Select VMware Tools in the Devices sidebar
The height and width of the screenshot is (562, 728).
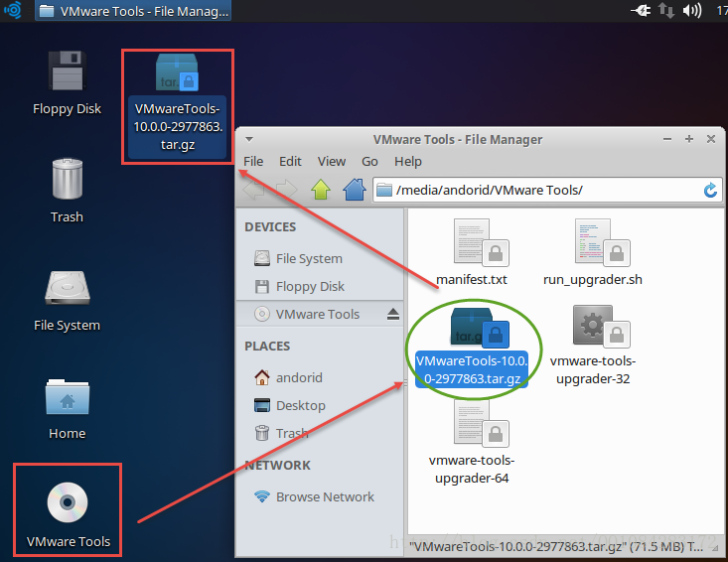tap(320, 314)
